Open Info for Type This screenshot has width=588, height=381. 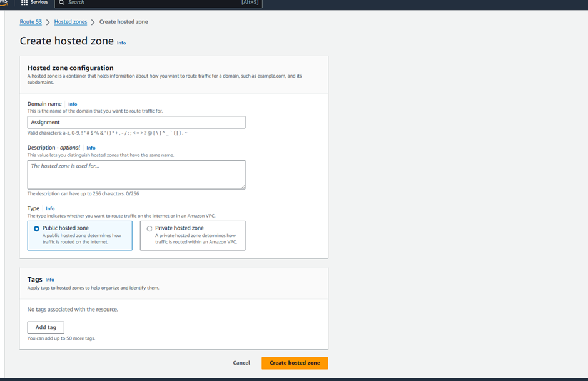50,208
